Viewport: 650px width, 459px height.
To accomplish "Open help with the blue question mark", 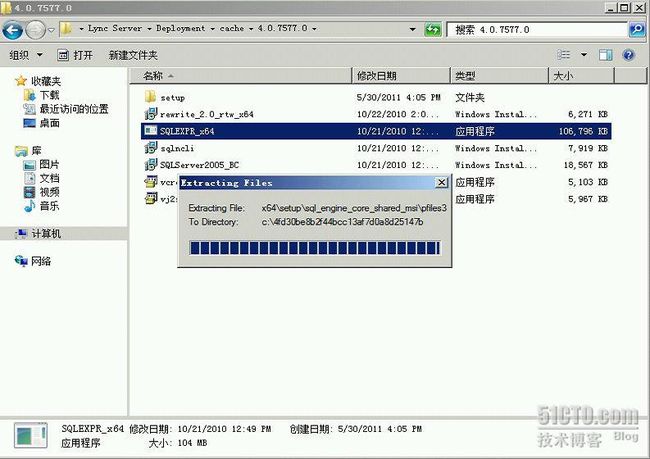I will click(x=628, y=55).
